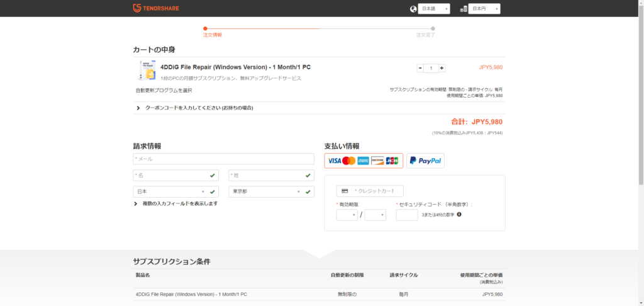Select credit card payment option
The width and height of the screenshot is (644, 306).
click(x=364, y=161)
